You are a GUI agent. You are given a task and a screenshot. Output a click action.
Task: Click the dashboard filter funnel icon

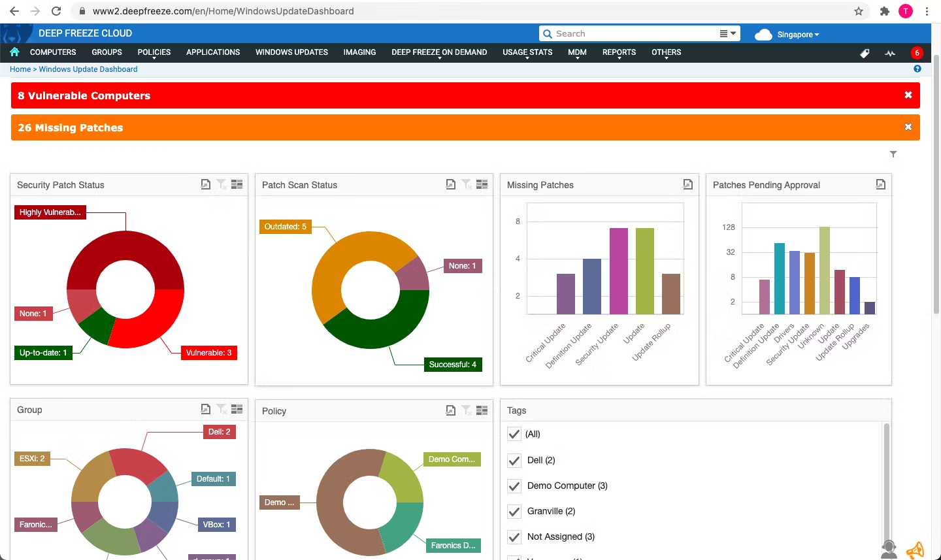point(893,154)
